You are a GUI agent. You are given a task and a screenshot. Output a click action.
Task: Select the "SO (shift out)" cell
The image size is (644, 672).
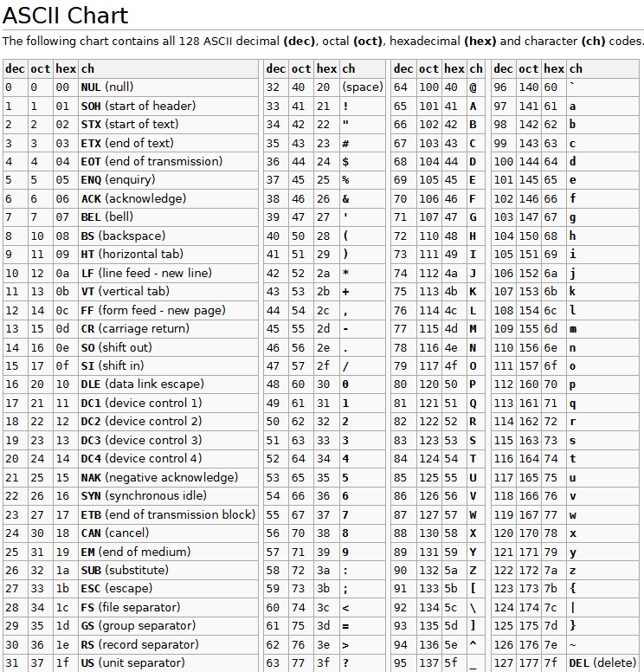169,347
